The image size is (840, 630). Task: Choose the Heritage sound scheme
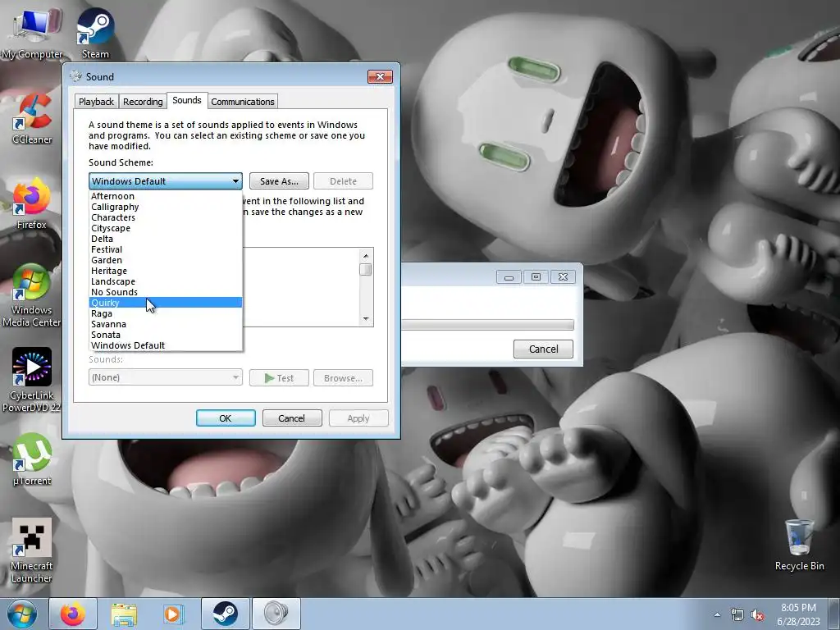coord(166,271)
